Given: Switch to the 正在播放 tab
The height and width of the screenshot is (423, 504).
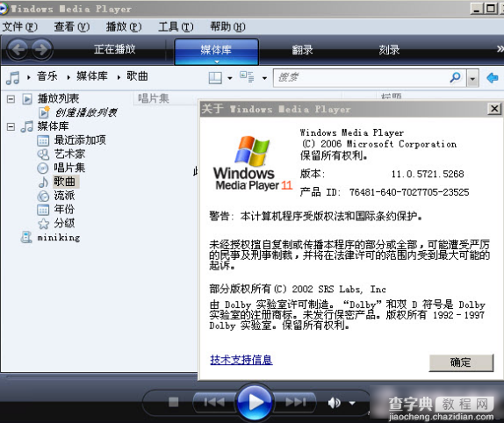Looking at the screenshot, I should tap(114, 49).
